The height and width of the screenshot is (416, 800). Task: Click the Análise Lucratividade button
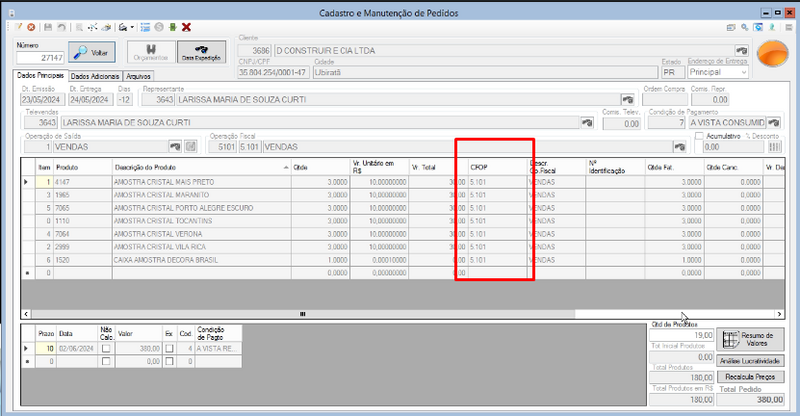point(750,361)
